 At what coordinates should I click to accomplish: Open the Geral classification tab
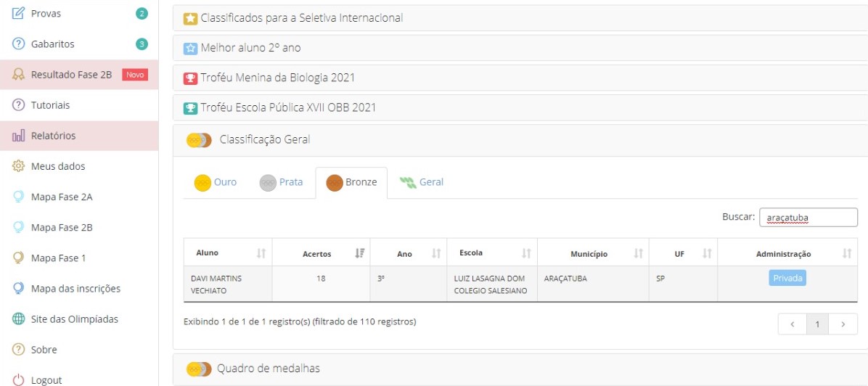(x=421, y=182)
